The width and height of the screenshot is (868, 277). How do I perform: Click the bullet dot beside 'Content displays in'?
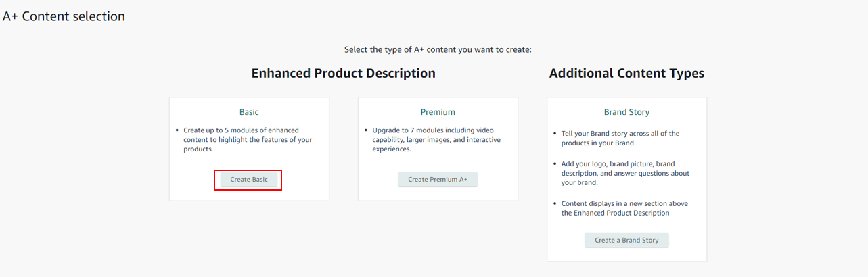[554, 203]
